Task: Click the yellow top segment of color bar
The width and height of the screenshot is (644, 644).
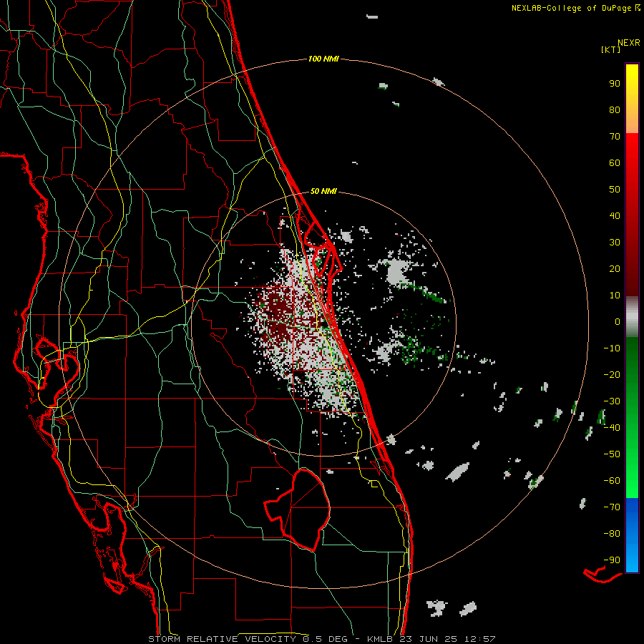Action: 632,99
